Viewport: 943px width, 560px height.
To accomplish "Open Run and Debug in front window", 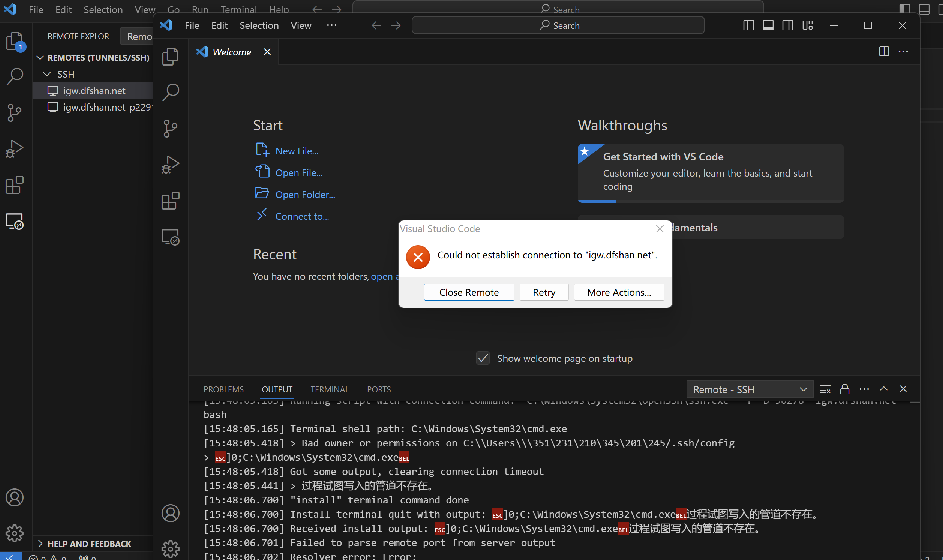I will 170,165.
